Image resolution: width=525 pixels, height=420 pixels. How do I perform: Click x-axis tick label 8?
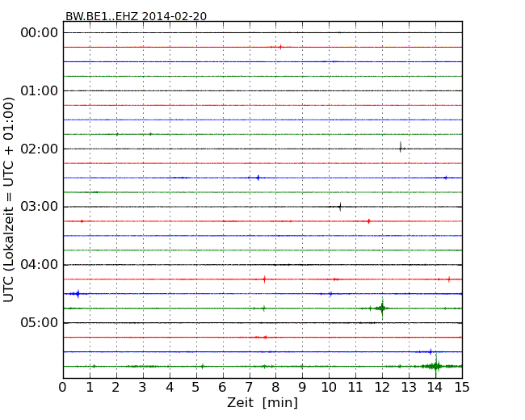click(275, 387)
